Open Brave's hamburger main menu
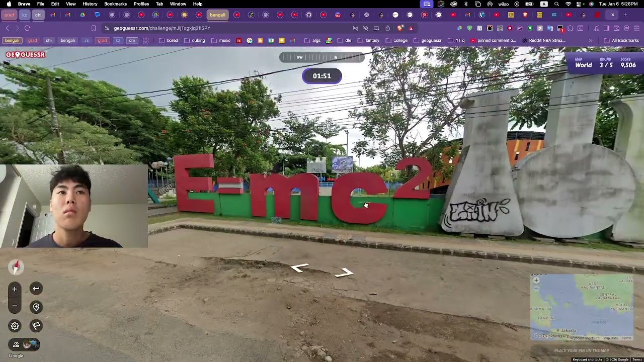The width and height of the screenshot is (644, 362). [637, 28]
